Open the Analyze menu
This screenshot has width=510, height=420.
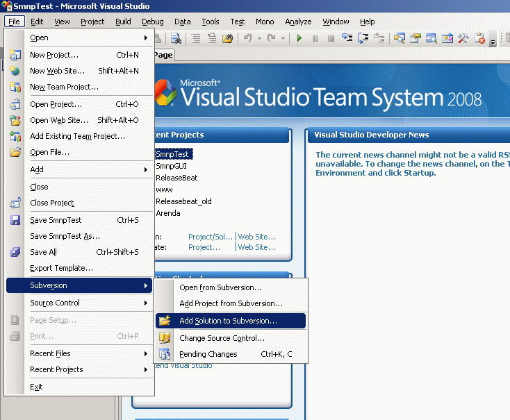pos(298,22)
